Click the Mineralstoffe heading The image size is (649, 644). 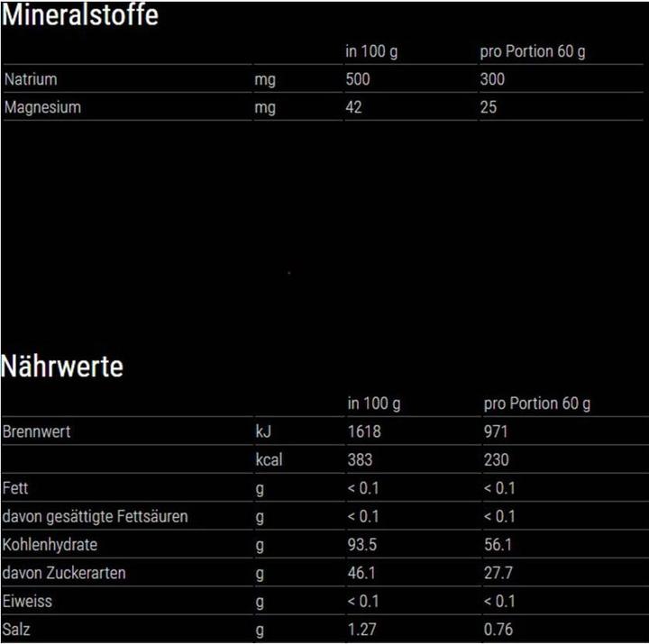[79, 16]
